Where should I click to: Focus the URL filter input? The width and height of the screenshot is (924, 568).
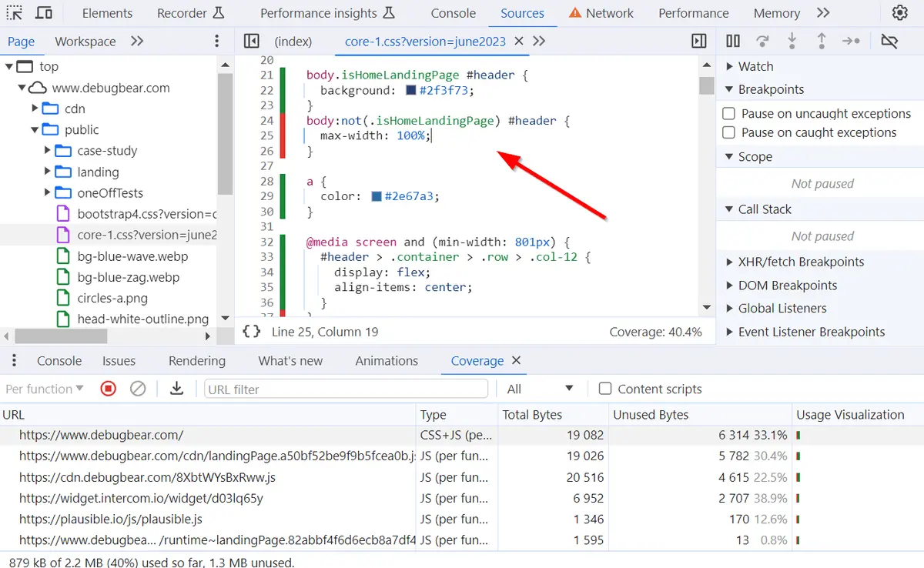click(x=346, y=389)
